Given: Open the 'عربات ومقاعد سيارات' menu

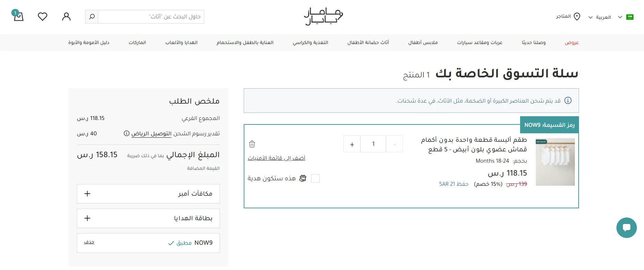Looking at the screenshot, I should [480, 43].
